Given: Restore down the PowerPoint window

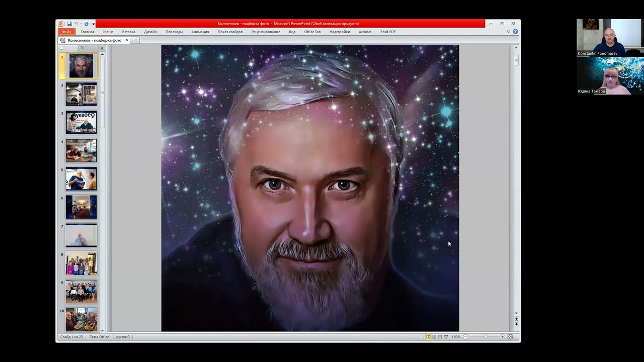Looking at the screenshot, I should pyautogui.click(x=502, y=24).
